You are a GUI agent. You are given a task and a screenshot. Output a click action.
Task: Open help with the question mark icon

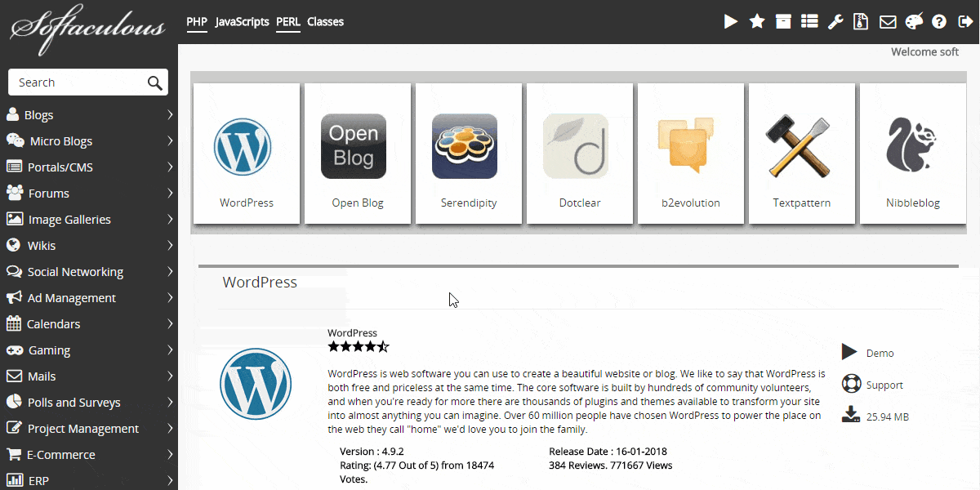pos(939,22)
